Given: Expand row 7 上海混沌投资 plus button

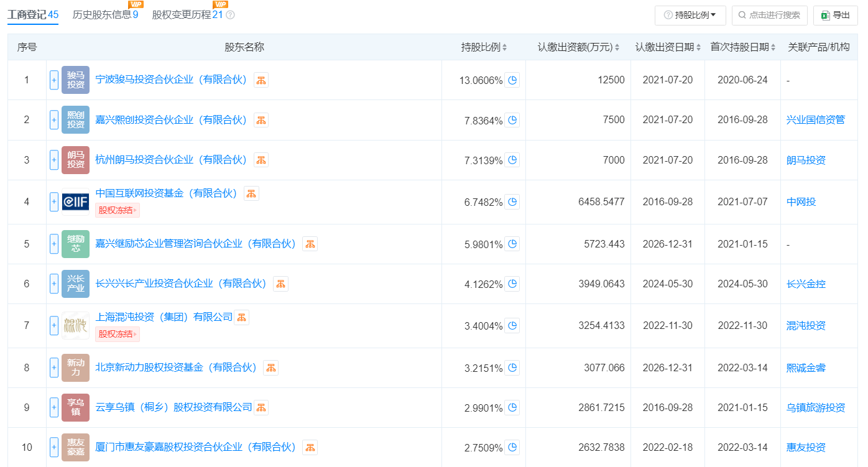Looking at the screenshot, I should pyautogui.click(x=54, y=326).
